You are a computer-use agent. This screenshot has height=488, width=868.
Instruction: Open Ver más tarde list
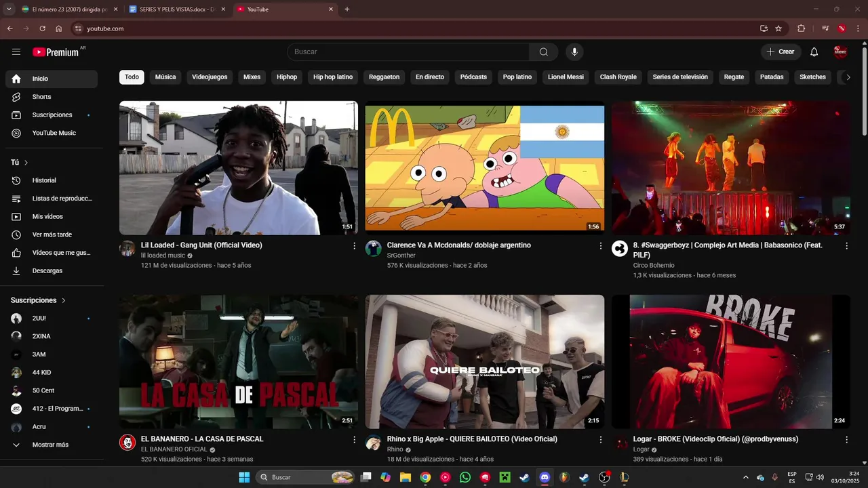point(52,235)
